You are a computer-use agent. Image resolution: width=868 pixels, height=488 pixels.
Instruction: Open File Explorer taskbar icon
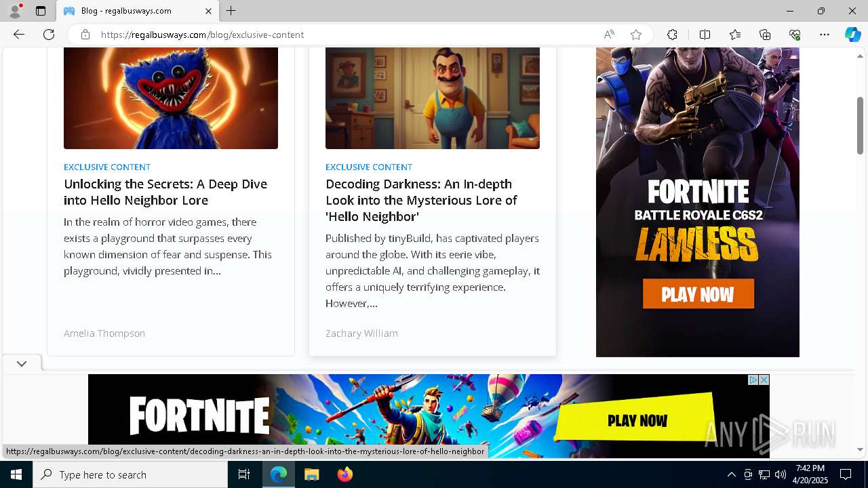311,474
